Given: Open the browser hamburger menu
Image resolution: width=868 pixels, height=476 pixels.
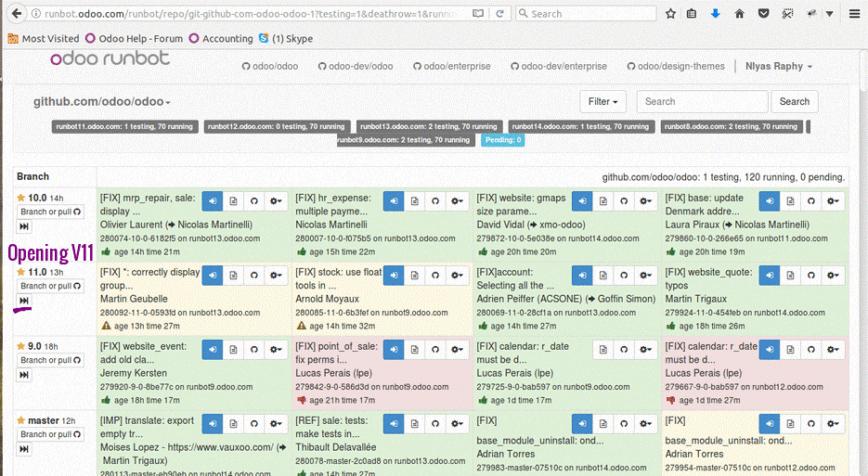Looking at the screenshot, I should 855,13.
